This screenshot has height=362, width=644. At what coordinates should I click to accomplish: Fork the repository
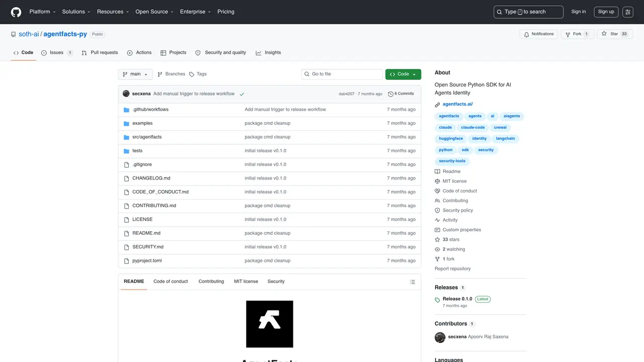tap(577, 34)
